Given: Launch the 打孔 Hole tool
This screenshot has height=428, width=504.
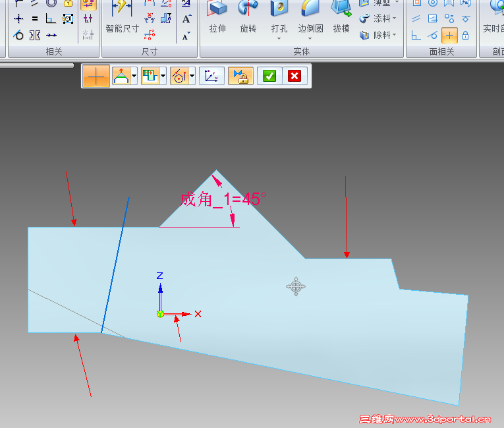Looking at the screenshot, I should (x=279, y=18).
